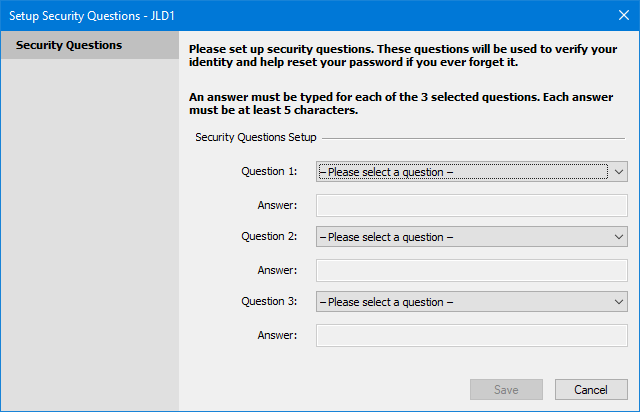Viewport: 640px width, 412px height.
Task: Click the Question 2 placeholder text
Action: (x=387, y=237)
